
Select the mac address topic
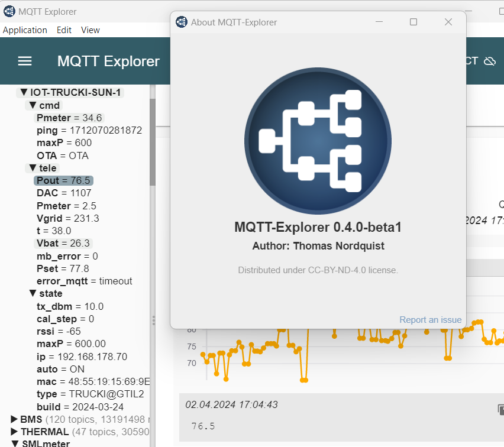[93, 381]
